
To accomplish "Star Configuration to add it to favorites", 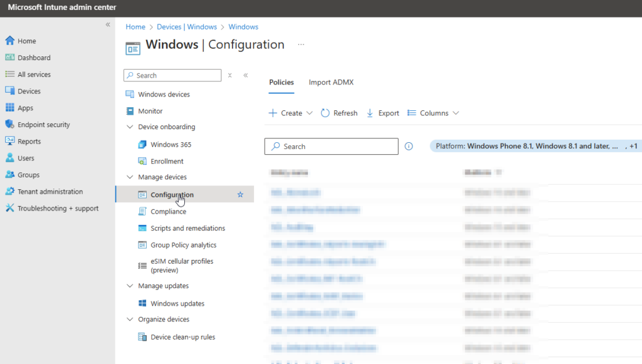I will [x=239, y=194].
